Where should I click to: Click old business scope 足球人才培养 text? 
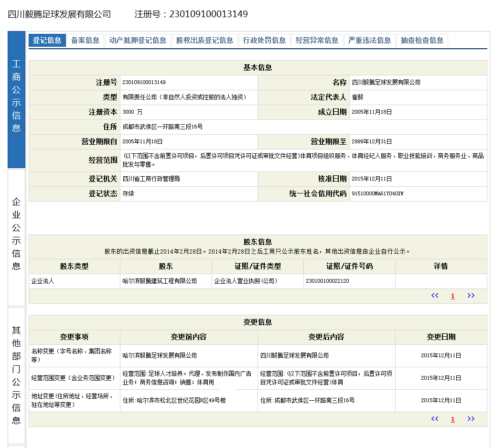coord(187,378)
